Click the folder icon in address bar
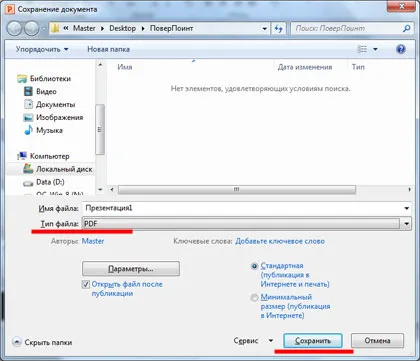Screen dimensions: 420x361 (55, 29)
